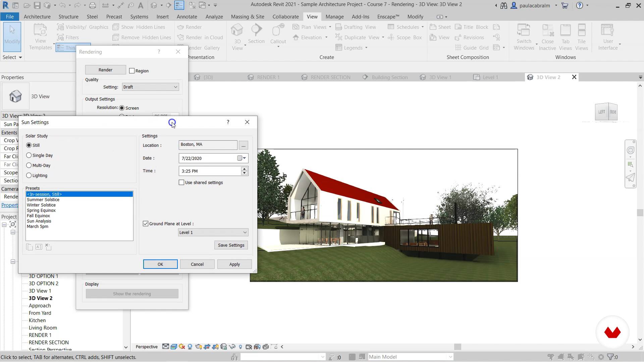The width and height of the screenshot is (644, 362).
Task: Select 3D View 1 in project browser
Action: click(x=40, y=291)
